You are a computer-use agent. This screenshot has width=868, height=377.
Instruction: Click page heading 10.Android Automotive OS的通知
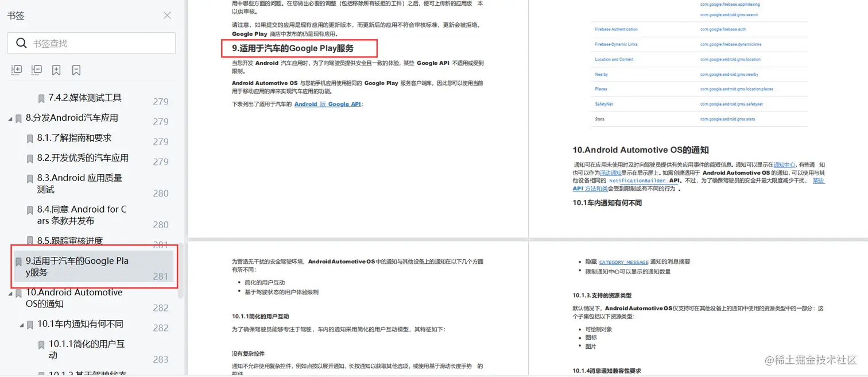(641, 150)
